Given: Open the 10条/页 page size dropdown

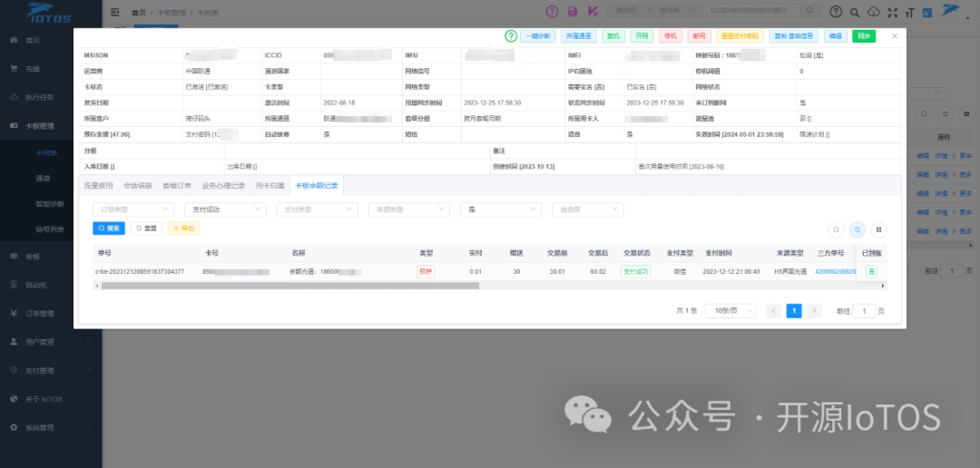Looking at the screenshot, I should [x=730, y=310].
